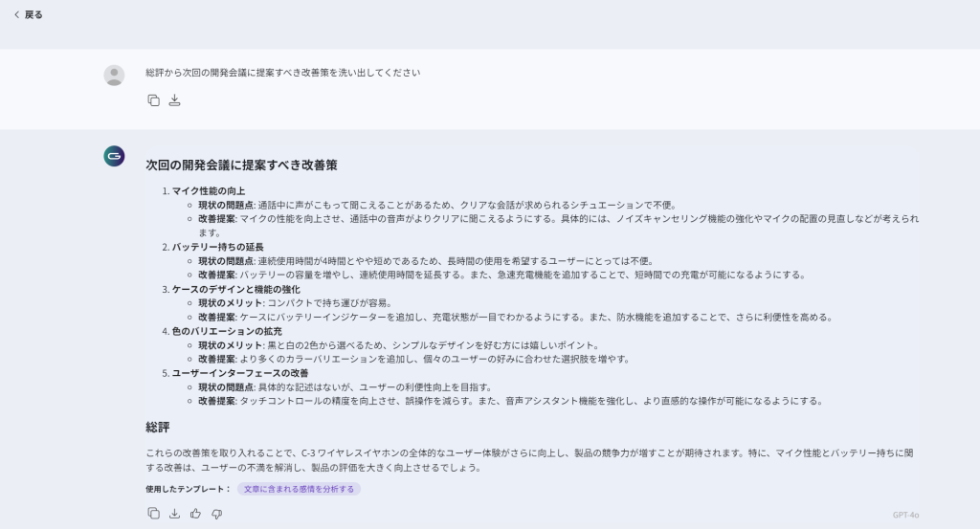Copy the user prompt message

pyautogui.click(x=153, y=100)
